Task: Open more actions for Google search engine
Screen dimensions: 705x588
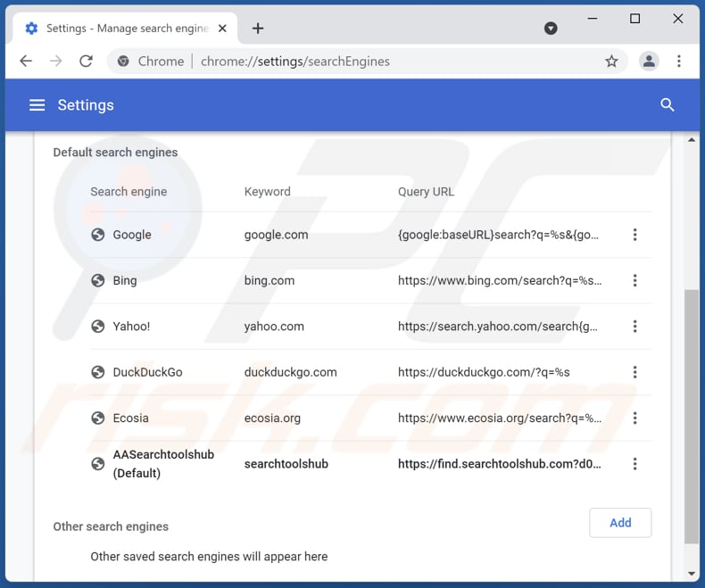Action: (x=634, y=235)
